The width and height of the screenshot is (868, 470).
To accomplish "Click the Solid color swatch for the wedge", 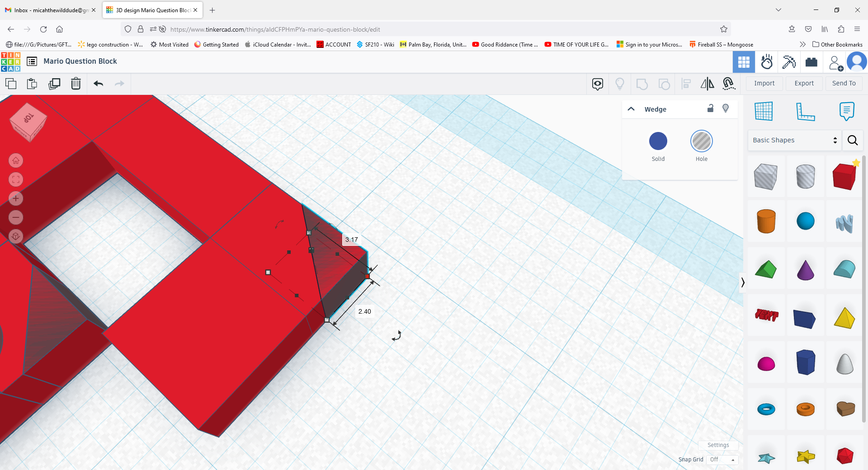I will [658, 141].
